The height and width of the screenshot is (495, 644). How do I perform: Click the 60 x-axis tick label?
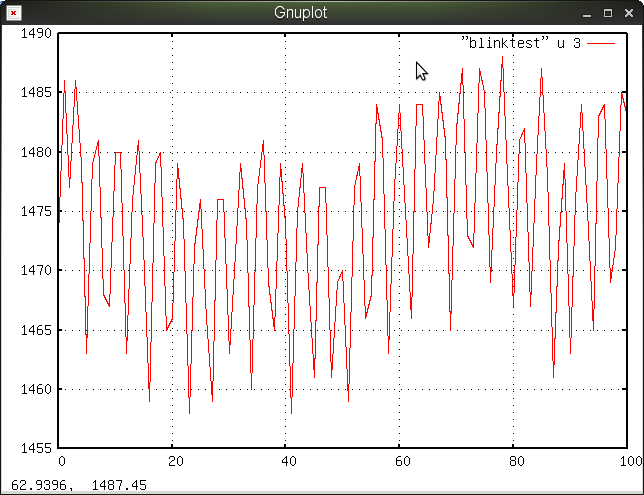399,462
